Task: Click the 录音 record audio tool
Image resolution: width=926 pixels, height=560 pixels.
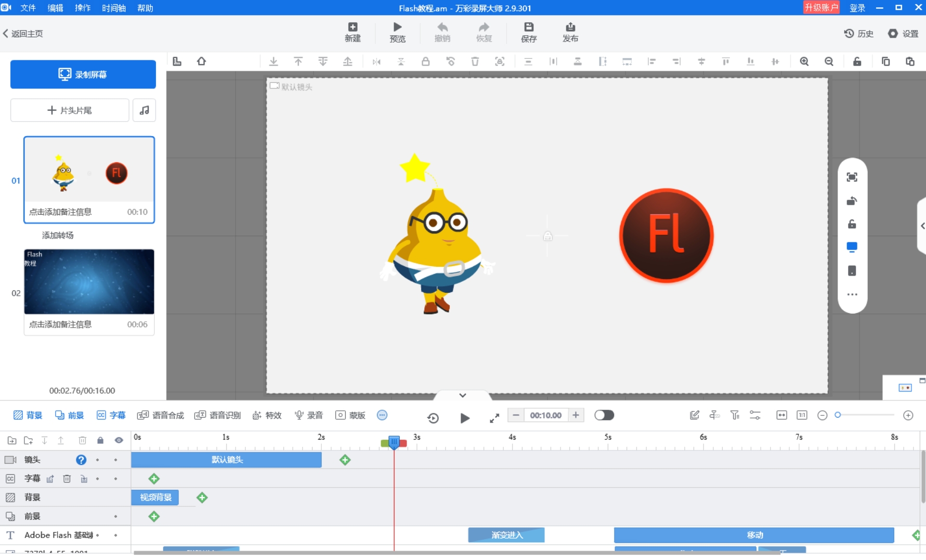Action: pos(309,415)
